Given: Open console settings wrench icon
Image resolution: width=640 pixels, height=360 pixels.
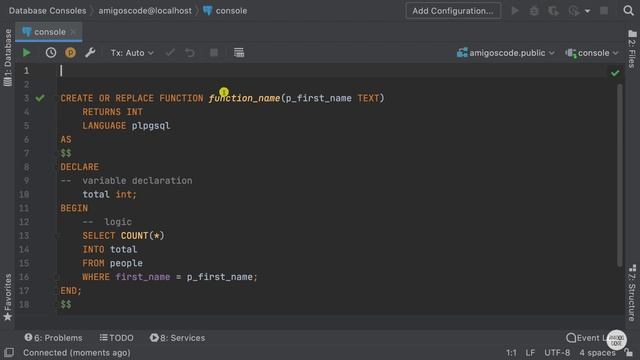Looking at the screenshot, I should click(x=90, y=53).
